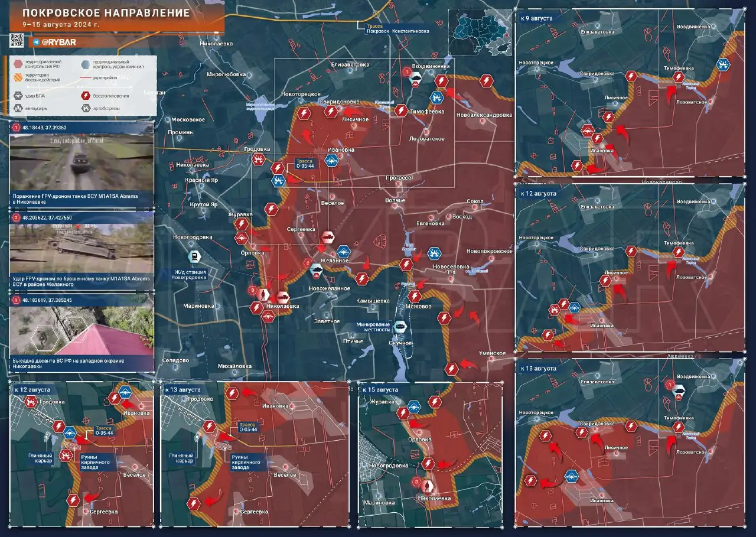The image size is (756, 537).
Task: Scan the QR code beside @RYBAR
Action: coord(16,41)
